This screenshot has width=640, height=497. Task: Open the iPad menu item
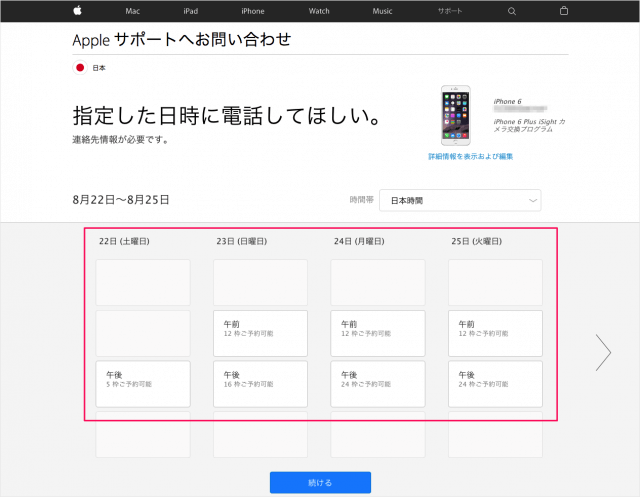click(191, 11)
